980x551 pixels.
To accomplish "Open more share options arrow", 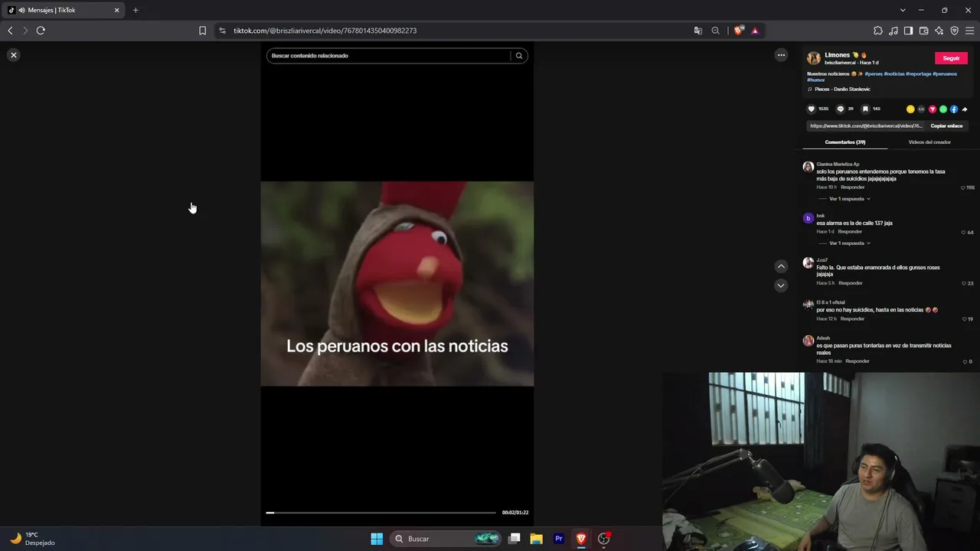I will (x=965, y=109).
